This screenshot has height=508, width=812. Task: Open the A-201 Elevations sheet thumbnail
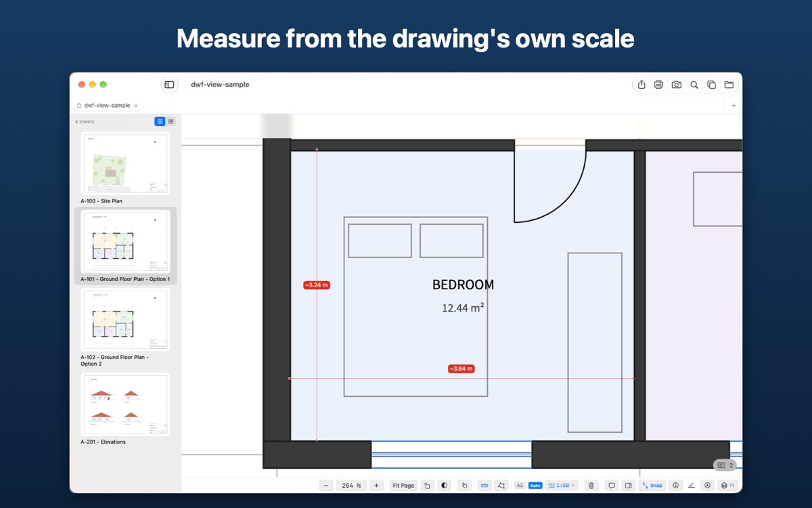[x=125, y=404]
